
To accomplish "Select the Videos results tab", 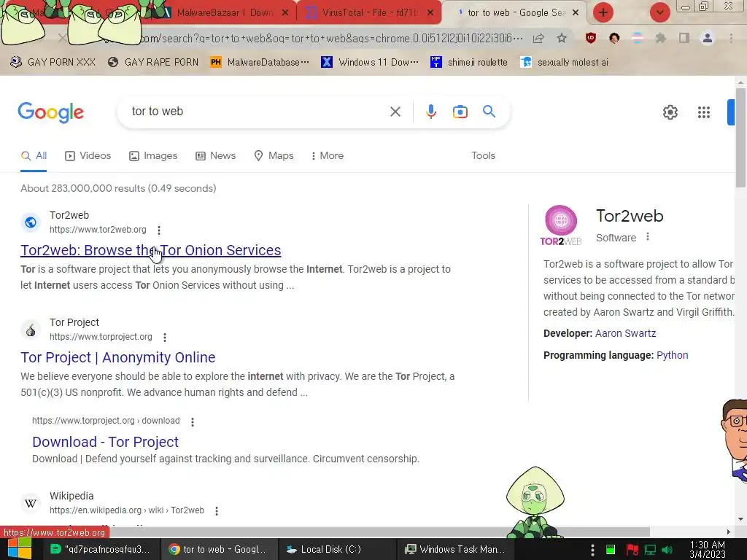I will (x=88, y=156).
